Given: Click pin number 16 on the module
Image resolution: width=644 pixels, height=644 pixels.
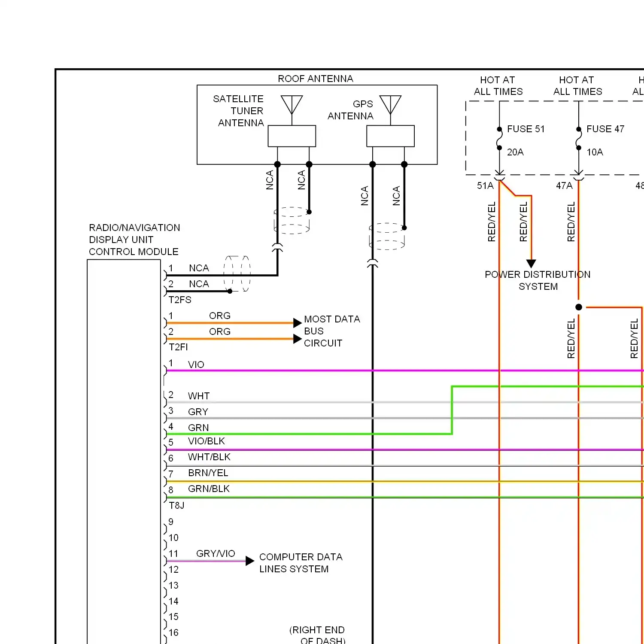Looking at the screenshot, I should pos(173,632).
